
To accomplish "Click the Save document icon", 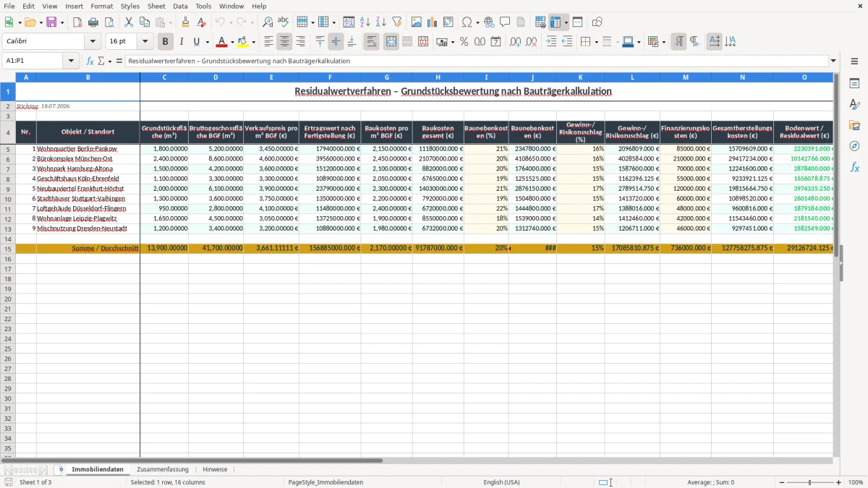I will click(51, 22).
